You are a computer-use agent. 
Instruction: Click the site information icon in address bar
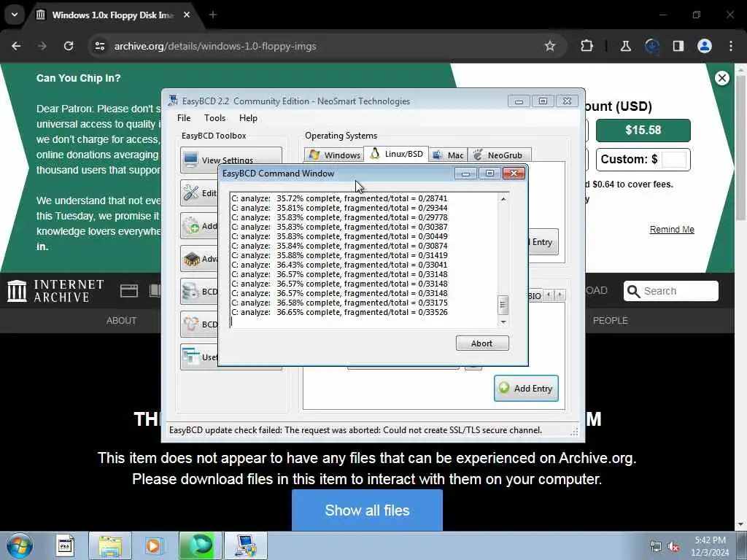(x=99, y=46)
